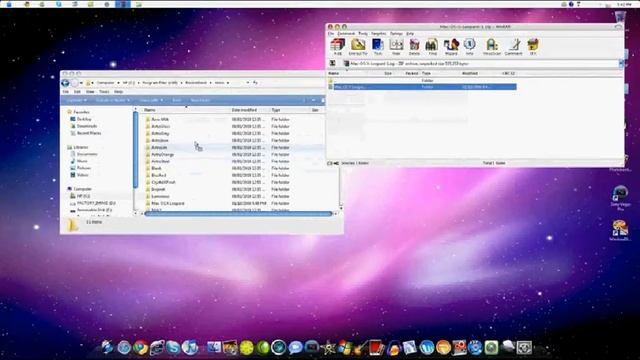
Task: Open the WinRAR address bar dropdown arrow
Action: point(621,64)
